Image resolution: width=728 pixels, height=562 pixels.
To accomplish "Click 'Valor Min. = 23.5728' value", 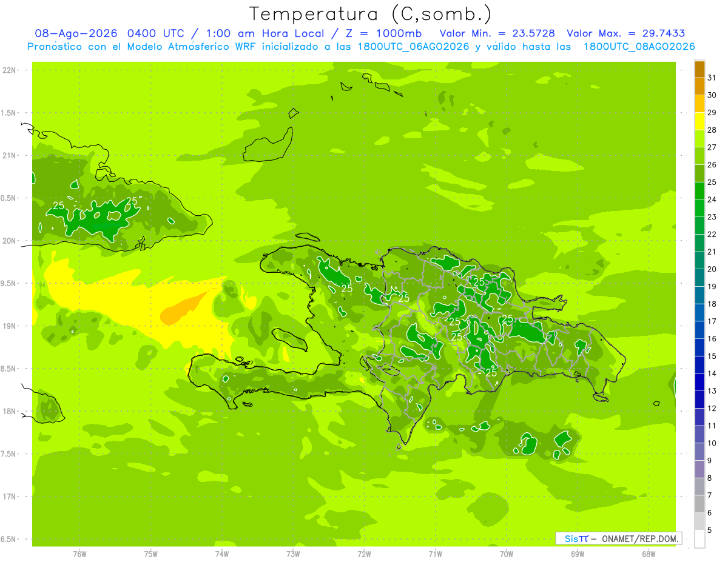I will point(497,33).
